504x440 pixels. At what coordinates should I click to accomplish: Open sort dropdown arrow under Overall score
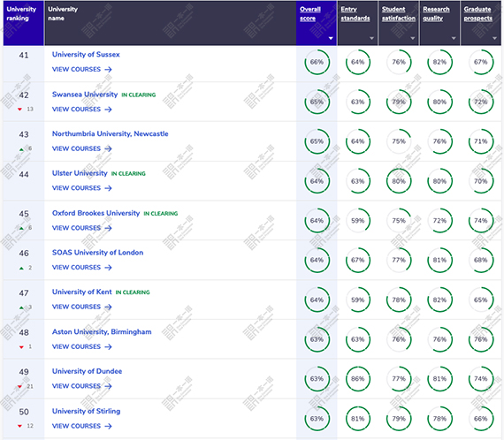pos(331,38)
